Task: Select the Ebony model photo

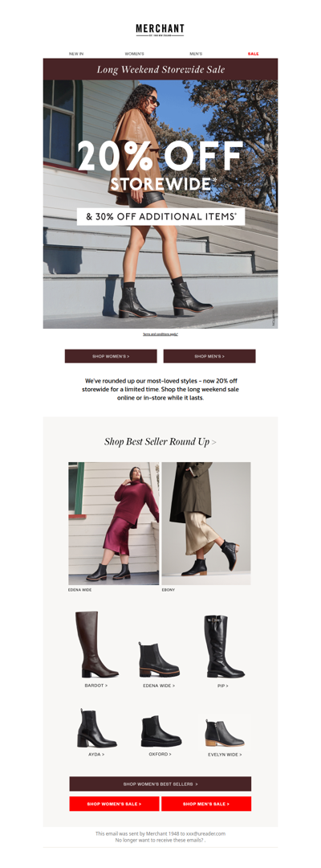Action: pyautogui.click(x=206, y=524)
